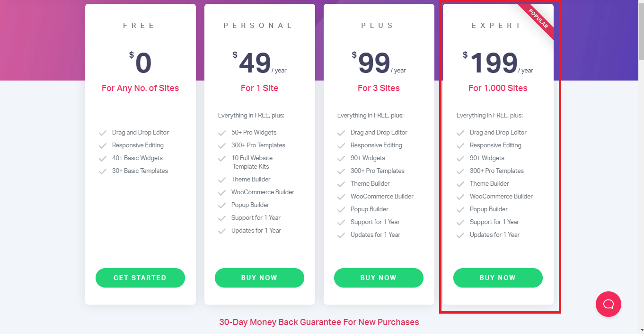Click GET STARTED on the Free plan
The height and width of the screenshot is (334, 644).
(x=140, y=278)
